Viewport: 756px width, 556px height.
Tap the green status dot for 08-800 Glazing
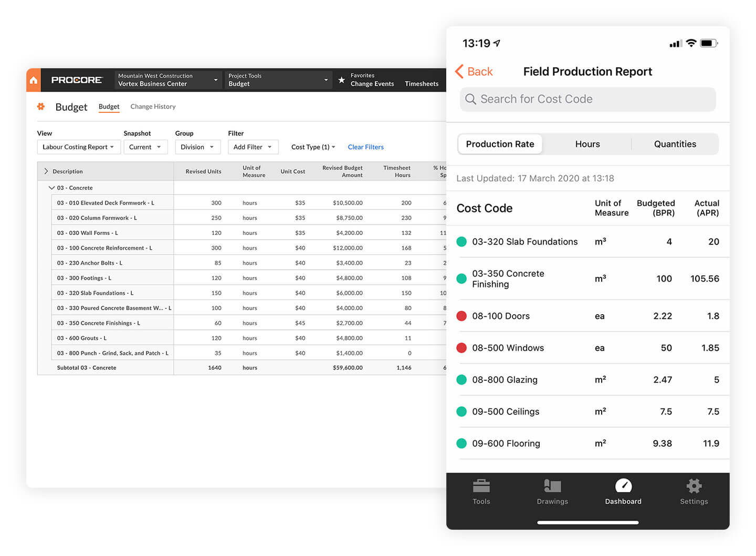click(461, 380)
